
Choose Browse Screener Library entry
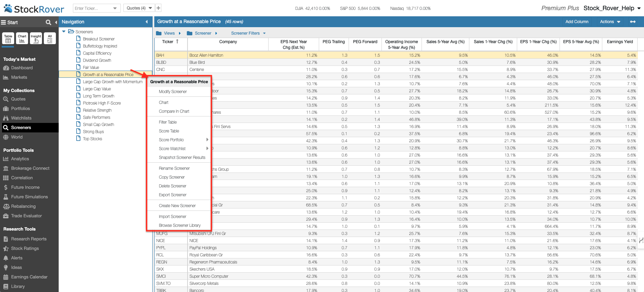tap(180, 225)
